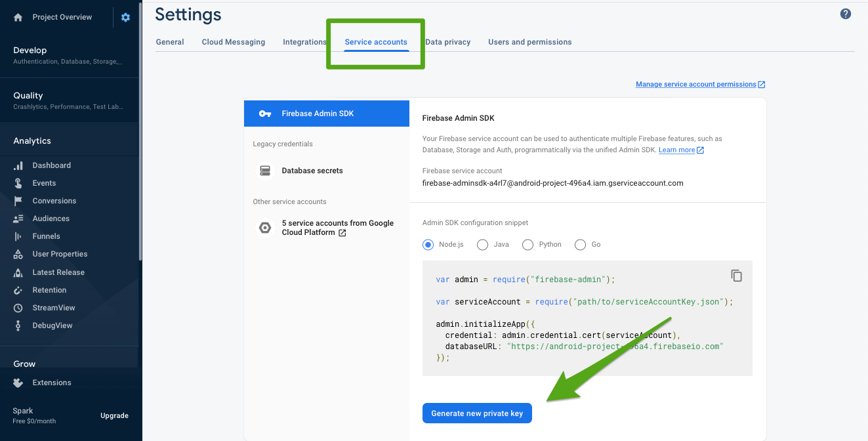The image size is (868, 441).
Task: Open the Service accounts tab
Action: point(376,42)
